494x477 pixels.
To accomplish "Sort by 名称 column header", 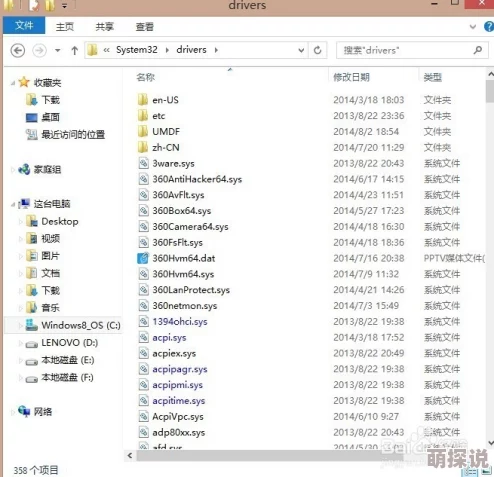I will click(x=146, y=77).
